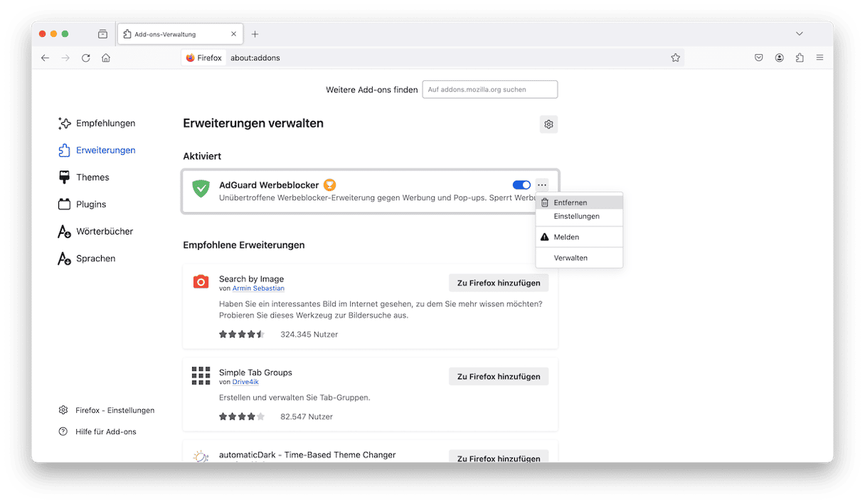Open author link Drive4ik

click(245, 382)
